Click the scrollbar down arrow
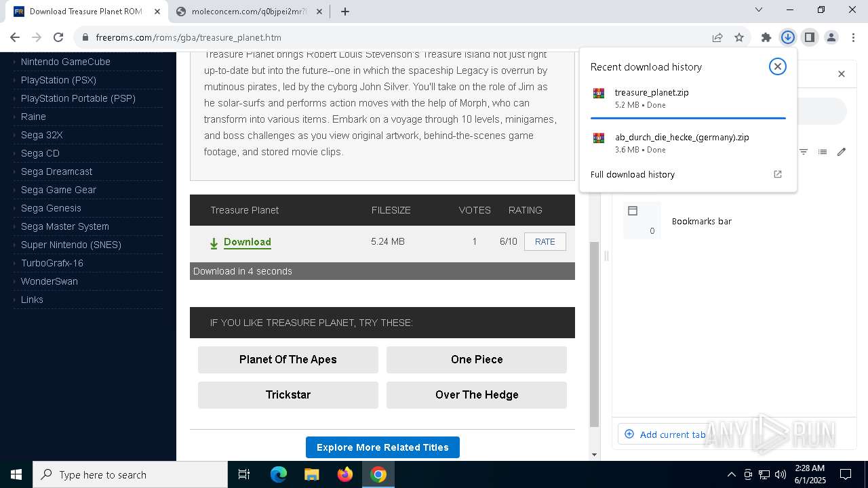 click(x=595, y=455)
